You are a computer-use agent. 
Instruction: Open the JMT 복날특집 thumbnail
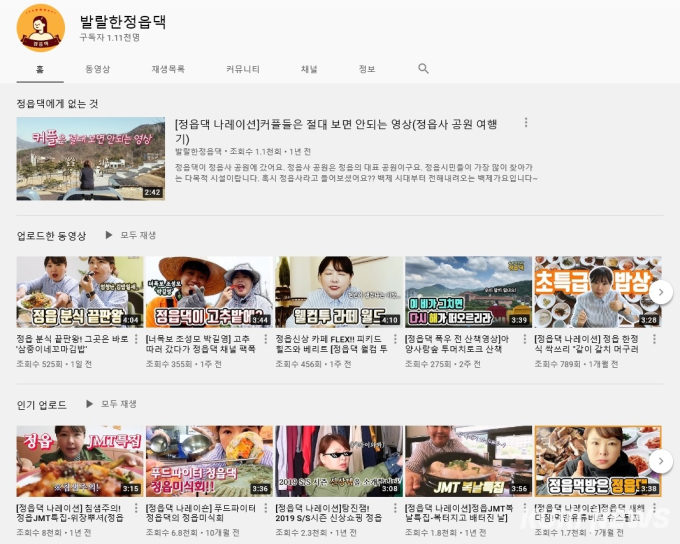[x=468, y=461]
